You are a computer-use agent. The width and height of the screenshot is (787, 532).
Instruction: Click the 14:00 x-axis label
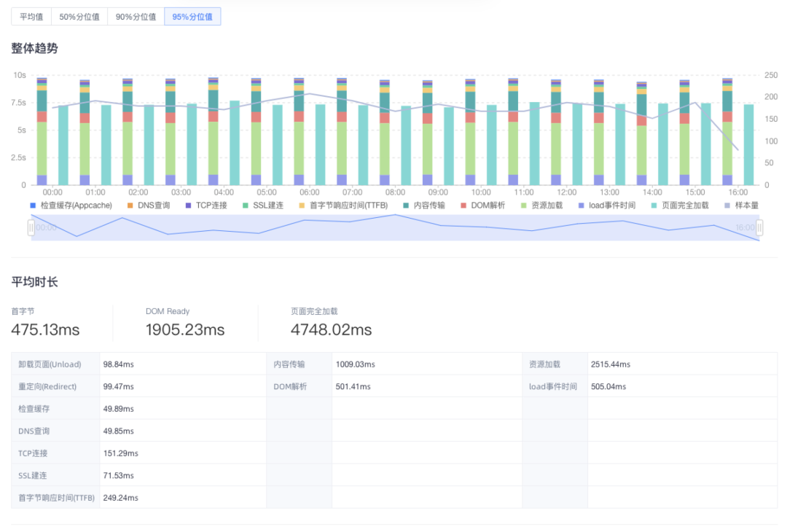(652, 192)
